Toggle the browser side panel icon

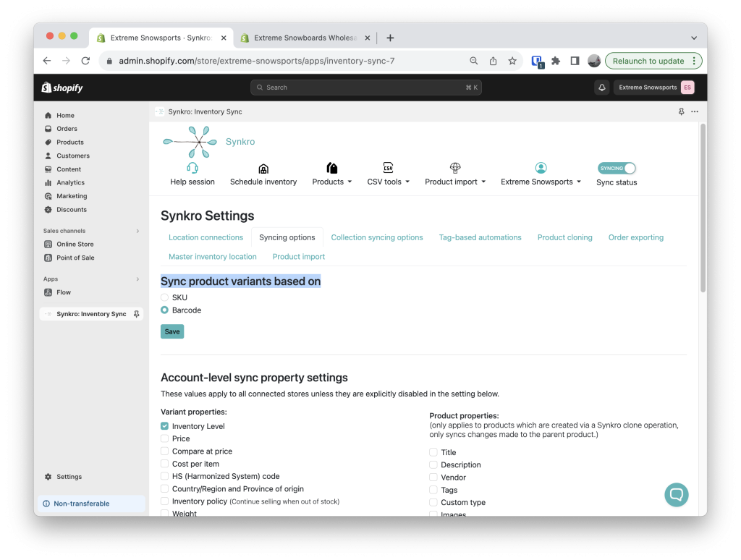click(575, 61)
